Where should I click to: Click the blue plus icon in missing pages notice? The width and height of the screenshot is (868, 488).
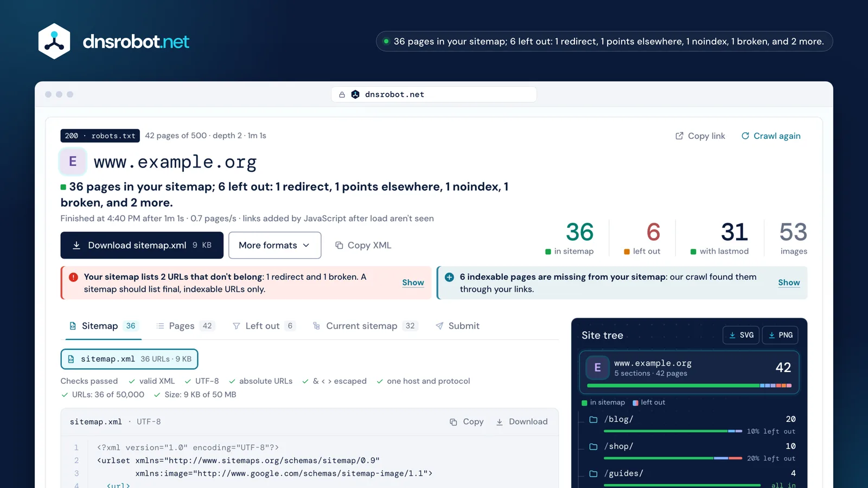449,277
